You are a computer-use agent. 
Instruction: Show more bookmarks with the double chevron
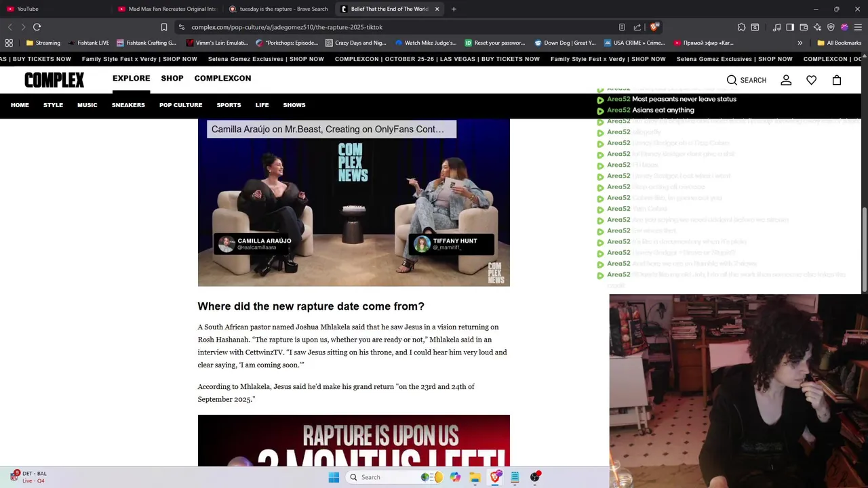[800, 43]
